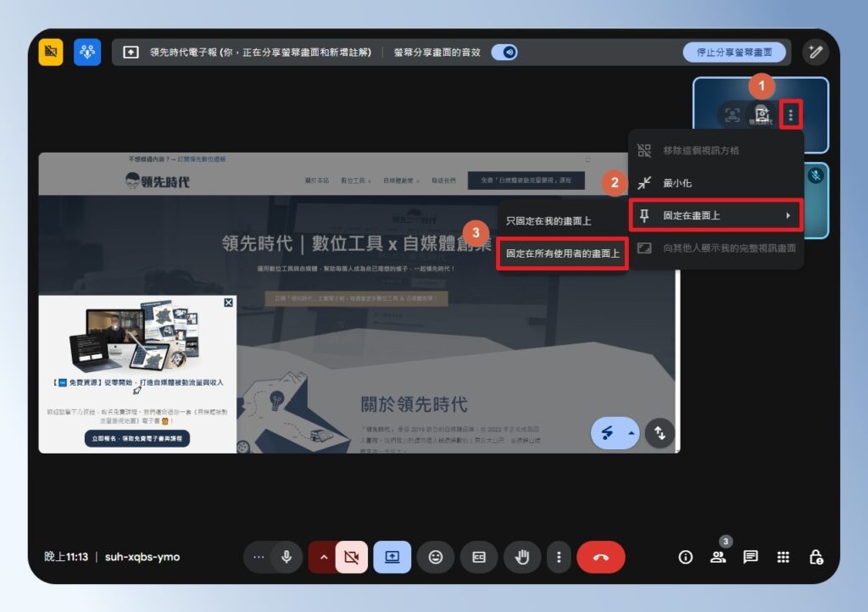Click the 關於領先時代 heading on webpage
868x612 pixels.
414,404
